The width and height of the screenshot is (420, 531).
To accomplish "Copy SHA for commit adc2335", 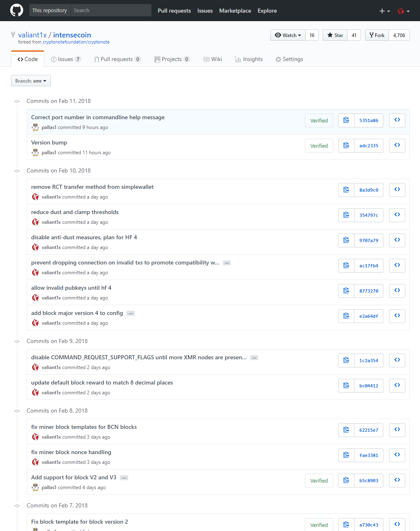I will tap(346, 146).
